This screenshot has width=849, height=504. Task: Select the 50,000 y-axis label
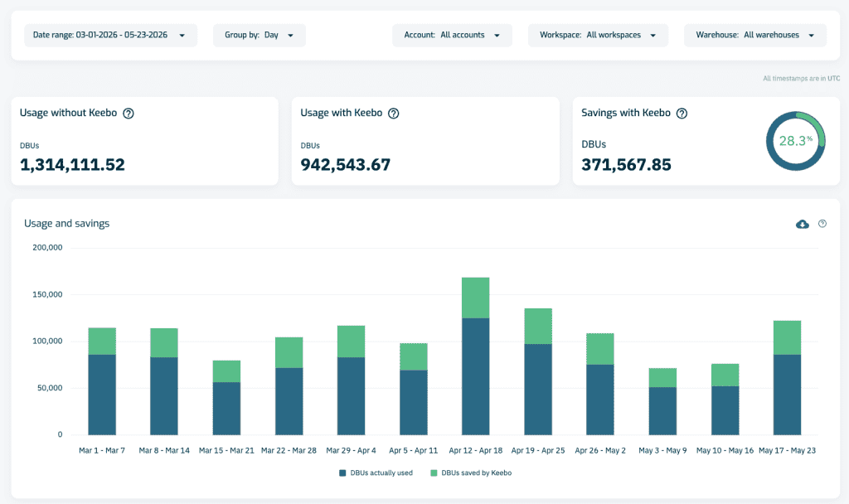pyautogui.click(x=50, y=388)
